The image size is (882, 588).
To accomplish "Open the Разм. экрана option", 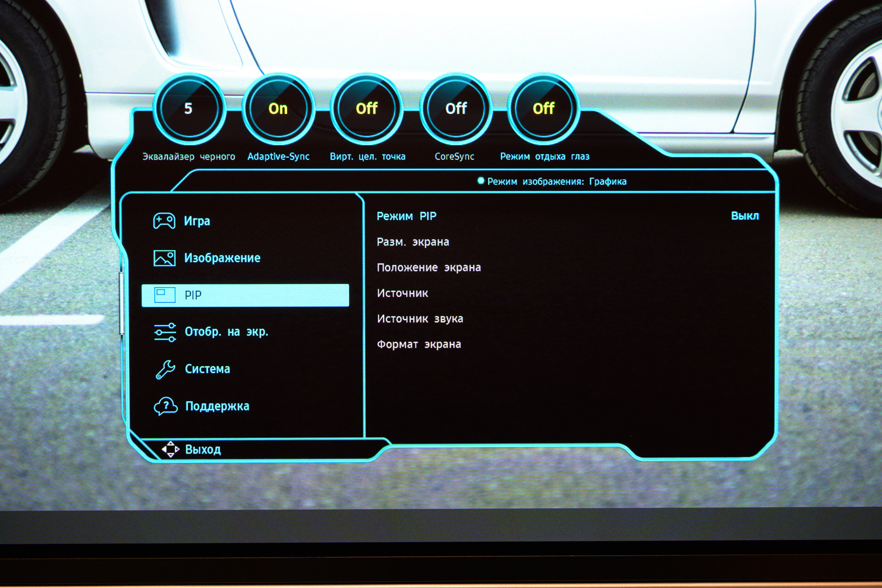I will tap(413, 242).
